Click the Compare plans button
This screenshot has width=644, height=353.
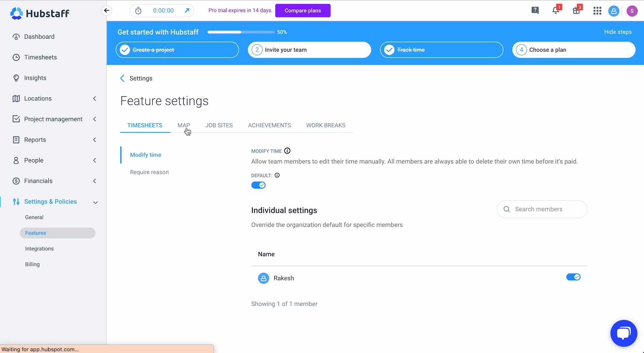point(303,10)
